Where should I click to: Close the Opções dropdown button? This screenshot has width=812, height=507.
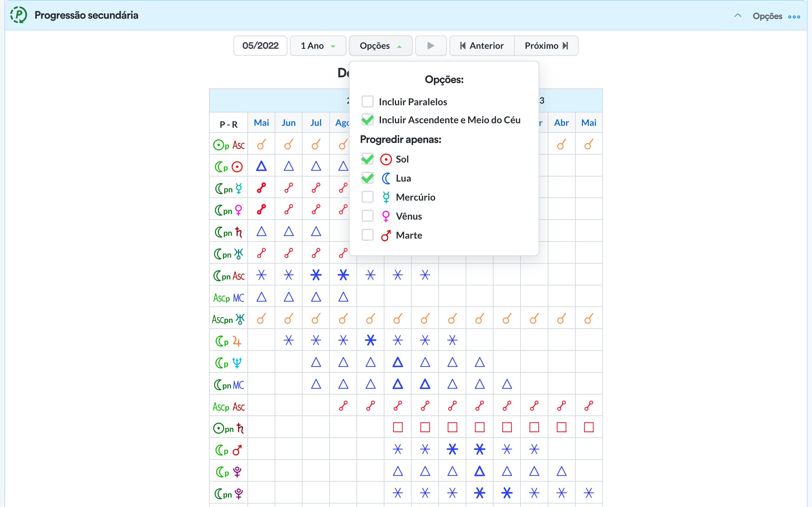coord(380,46)
